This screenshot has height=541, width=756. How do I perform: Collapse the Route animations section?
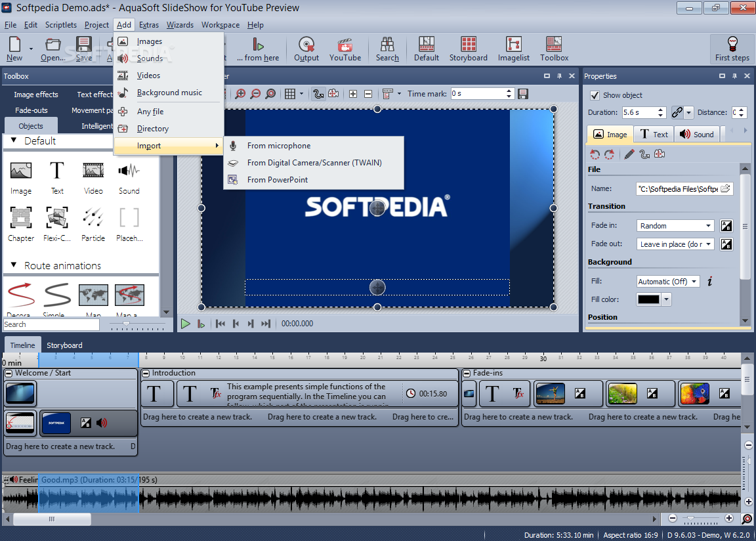[14, 265]
